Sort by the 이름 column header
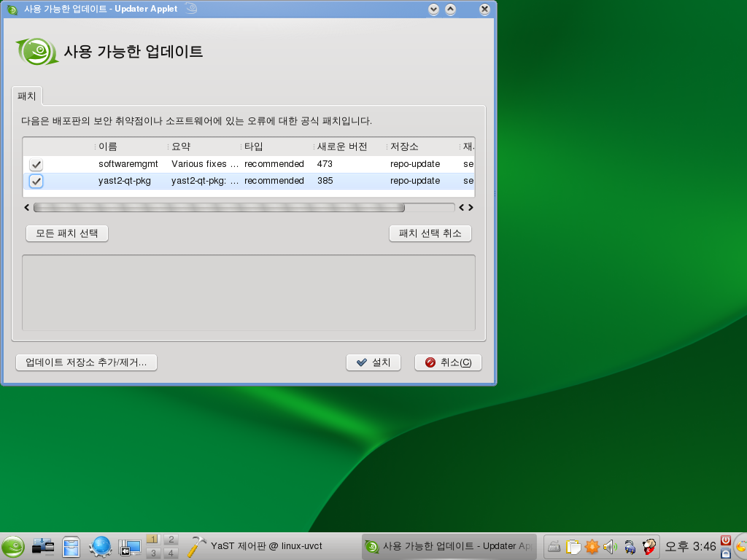747x560 pixels. [x=131, y=147]
